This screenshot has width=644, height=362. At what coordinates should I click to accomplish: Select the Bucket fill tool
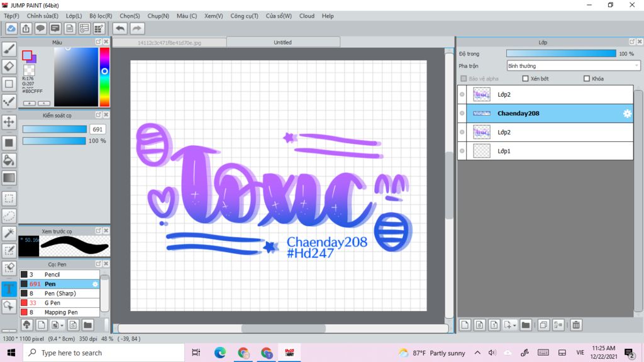9,160
